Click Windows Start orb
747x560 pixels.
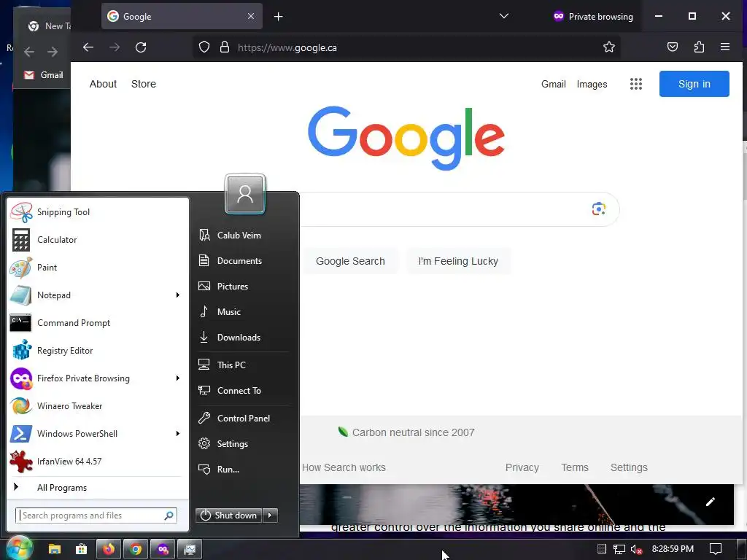(18, 548)
